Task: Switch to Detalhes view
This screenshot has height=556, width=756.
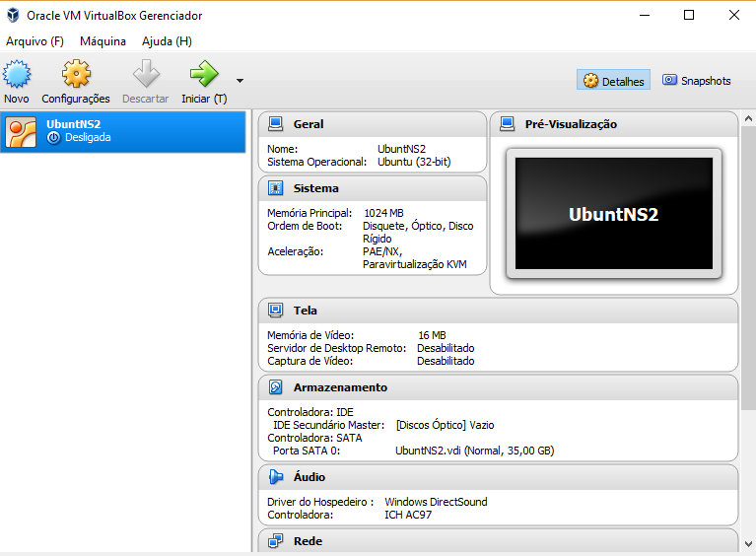Action: point(613,81)
